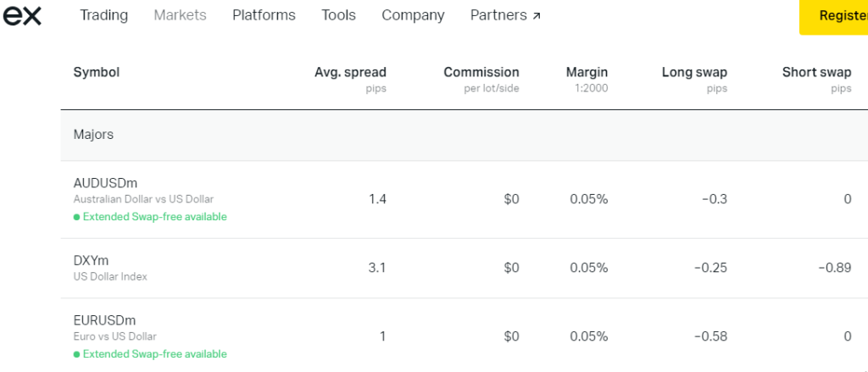This screenshot has height=372, width=868.
Task: Click the Commission column header
Action: pyautogui.click(x=481, y=73)
